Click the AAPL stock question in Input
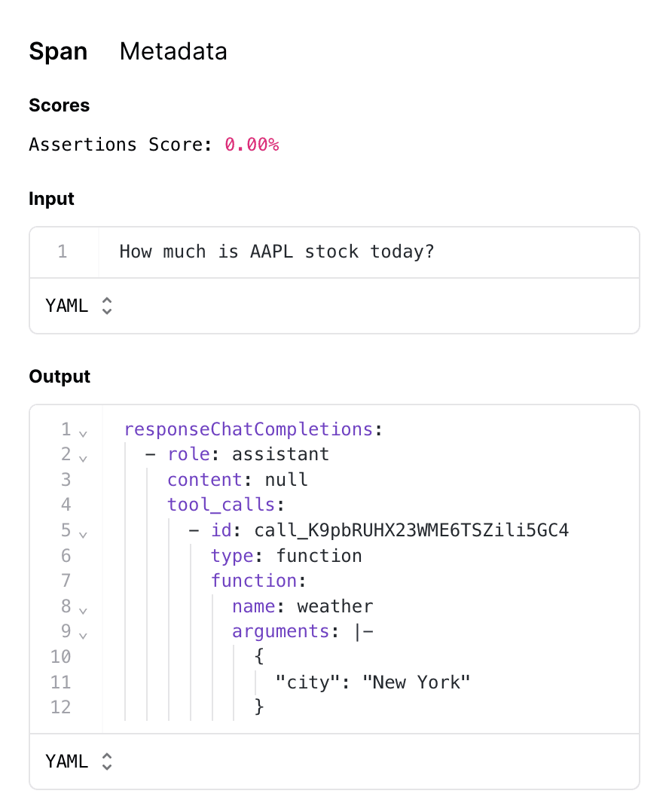This screenshot has height=812, width=672. tap(276, 252)
